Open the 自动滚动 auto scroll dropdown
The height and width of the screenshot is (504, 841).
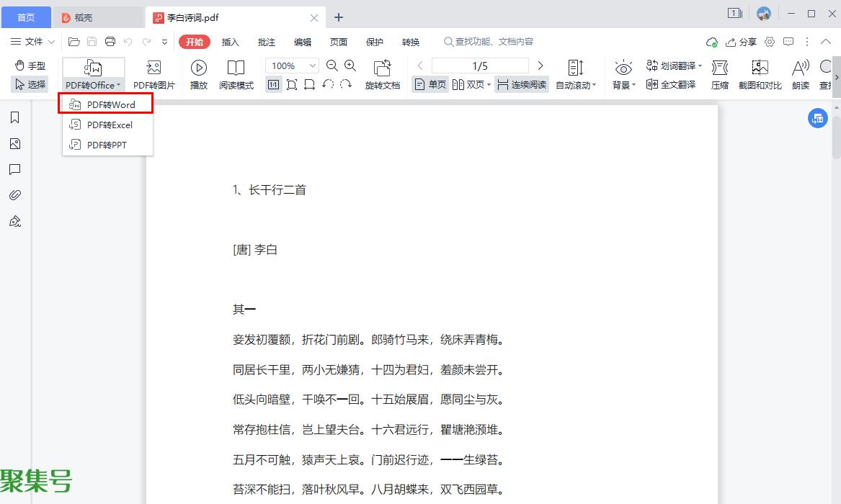coord(576,86)
